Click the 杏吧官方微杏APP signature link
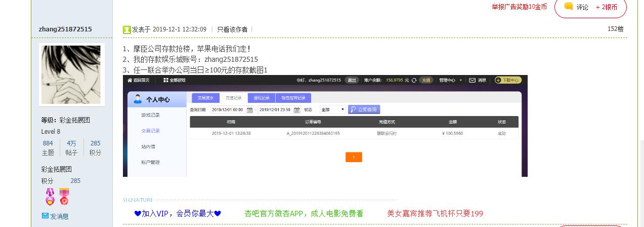The height and width of the screenshot is (227, 644). coord(304,213)
